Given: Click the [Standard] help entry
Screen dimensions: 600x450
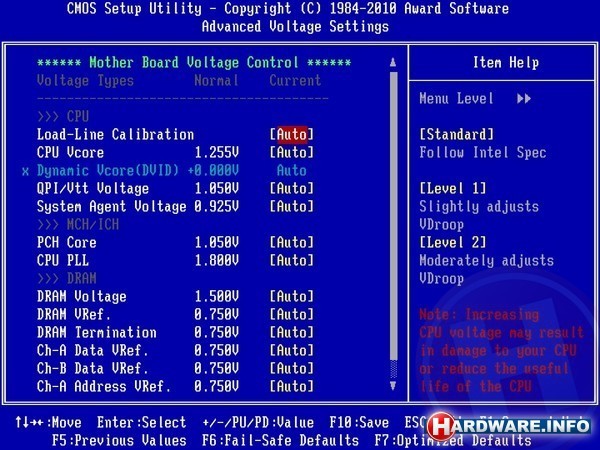Looking at the screenshot, I should click(x=457, y=134).
